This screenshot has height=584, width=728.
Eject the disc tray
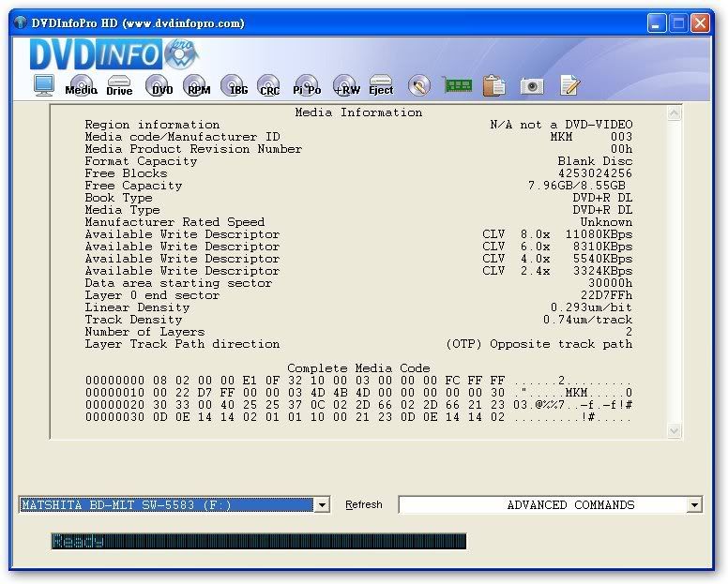click(381, 86)
